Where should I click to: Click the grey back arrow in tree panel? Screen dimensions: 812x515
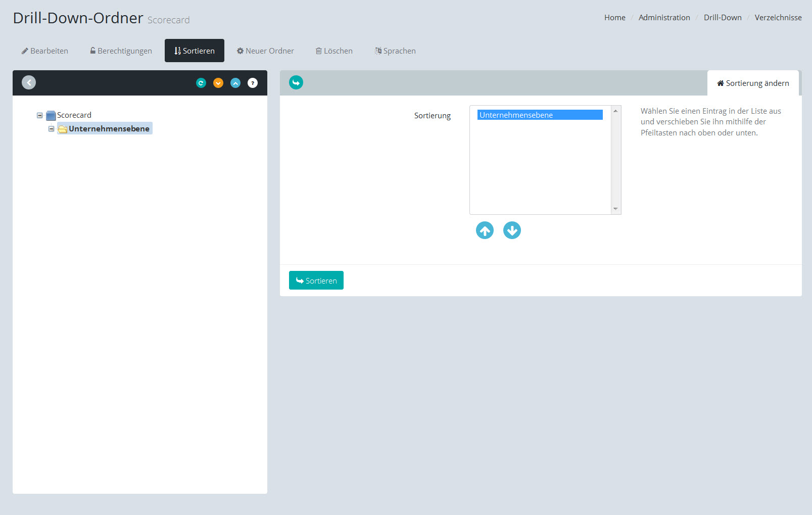pos(29,82)
